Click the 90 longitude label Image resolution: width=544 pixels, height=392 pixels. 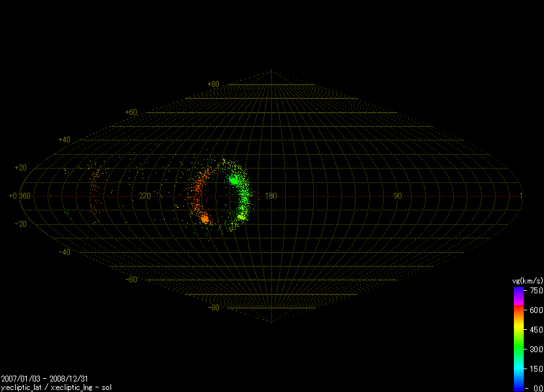(398, 196)
